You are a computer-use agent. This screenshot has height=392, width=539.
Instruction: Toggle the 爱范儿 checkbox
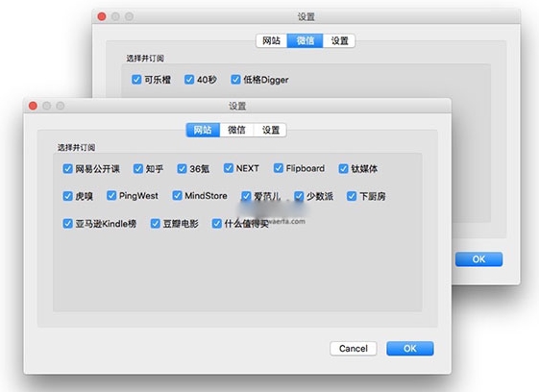click(246, 196)
